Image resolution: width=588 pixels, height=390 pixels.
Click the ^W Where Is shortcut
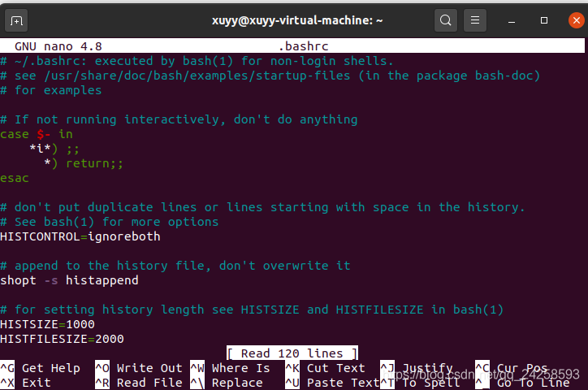click(x=231, y=368)
